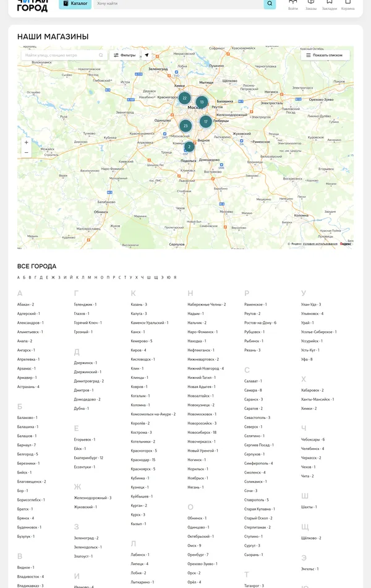This screenshot has width=371, height=588.
Task: Click the map cluster marker showing 22
Action: 184,98
